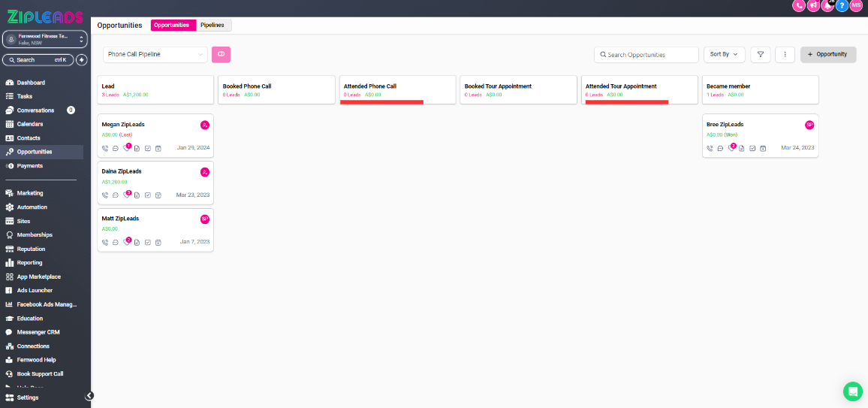Screen dimensions: 868x408
Task: Switch to the Opportunities tab
Action: (173, 25)
